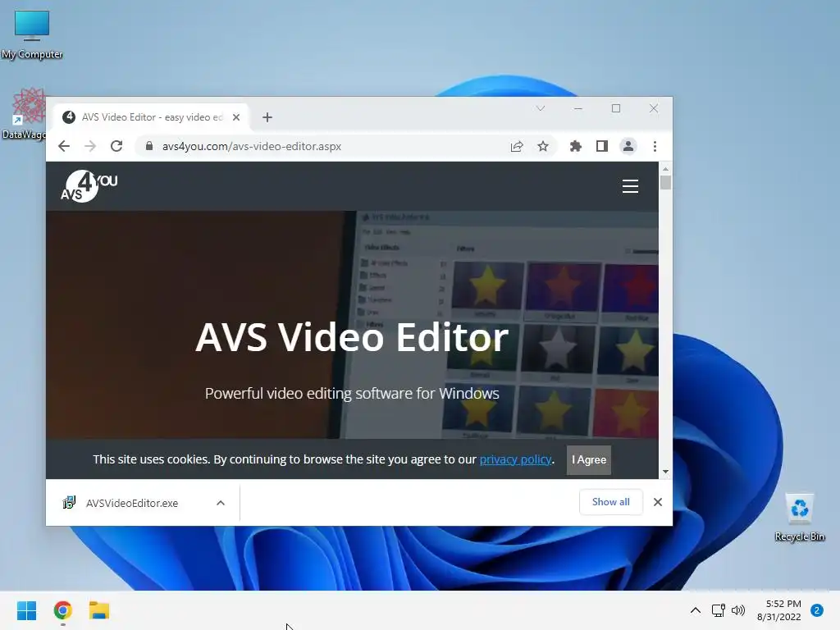Open the Windows Start menu
840x630 pixels.
point(27,610)
